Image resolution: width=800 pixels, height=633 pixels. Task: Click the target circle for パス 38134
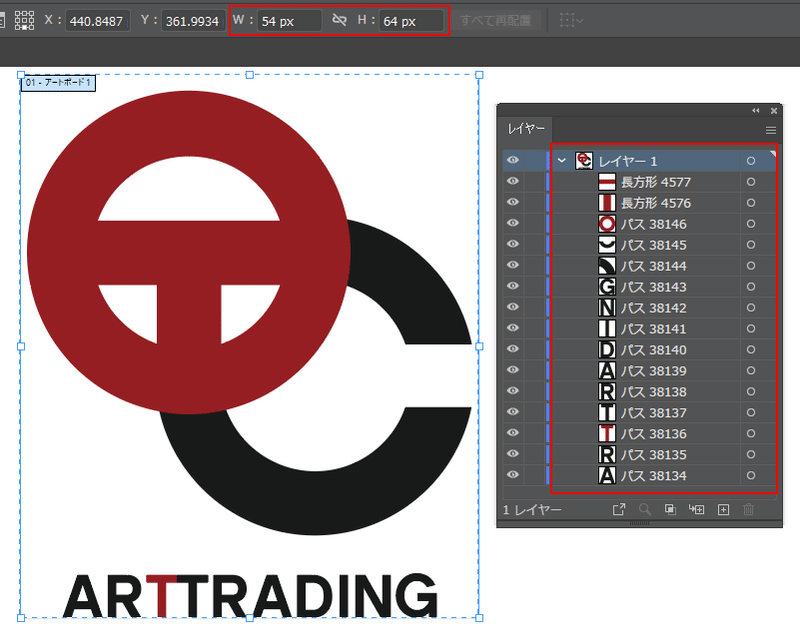(x=751, y=475)
